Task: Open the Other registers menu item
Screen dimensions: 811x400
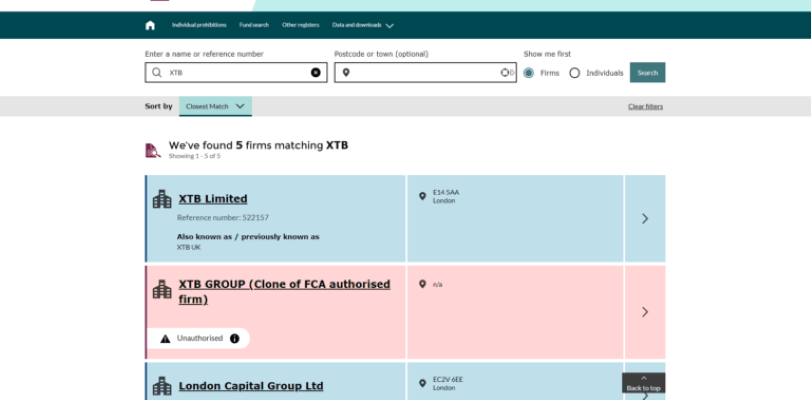Action: pyautogui.click(x=300, y=25)
